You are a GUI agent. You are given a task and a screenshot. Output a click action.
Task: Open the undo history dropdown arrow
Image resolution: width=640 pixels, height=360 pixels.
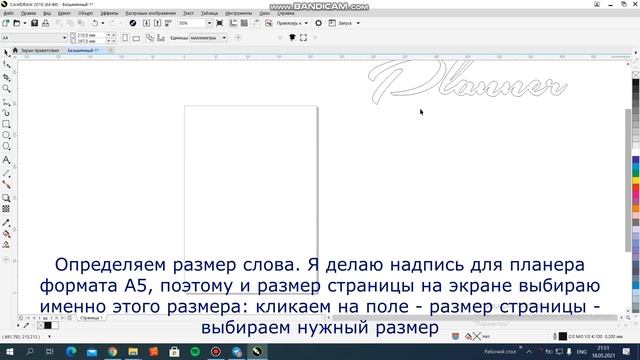102,23
